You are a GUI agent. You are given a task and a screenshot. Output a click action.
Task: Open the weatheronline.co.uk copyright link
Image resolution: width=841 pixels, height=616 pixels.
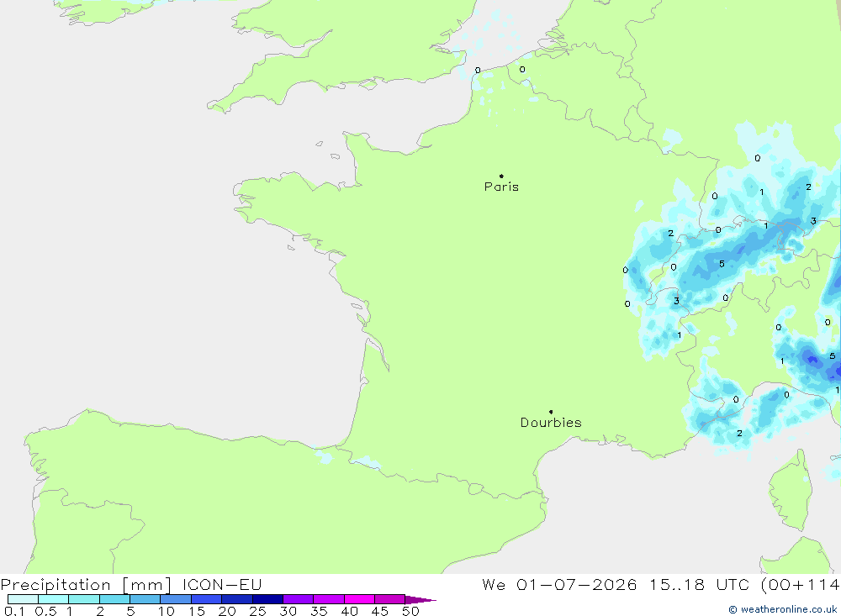coord(783,609)
